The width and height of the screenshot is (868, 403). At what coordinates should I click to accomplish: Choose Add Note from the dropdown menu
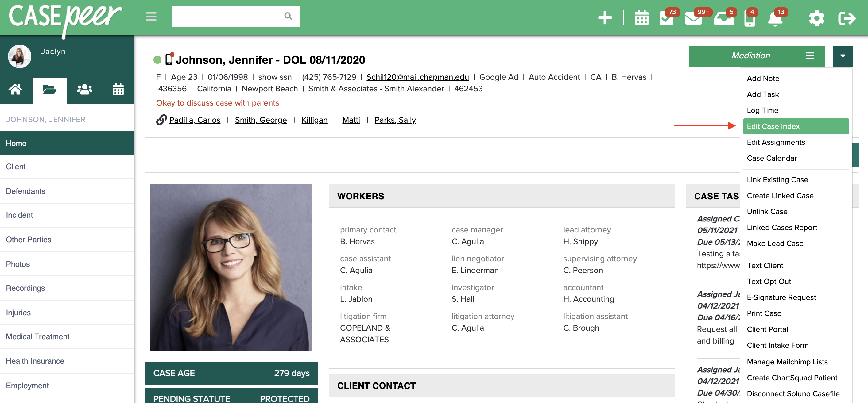click(763, 78)
